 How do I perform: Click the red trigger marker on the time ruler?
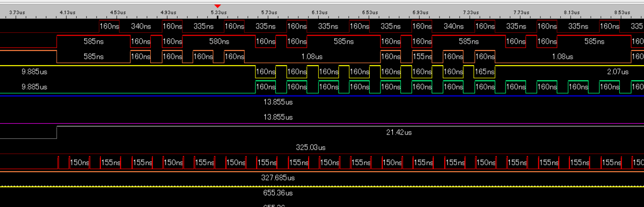pos(217,6)
